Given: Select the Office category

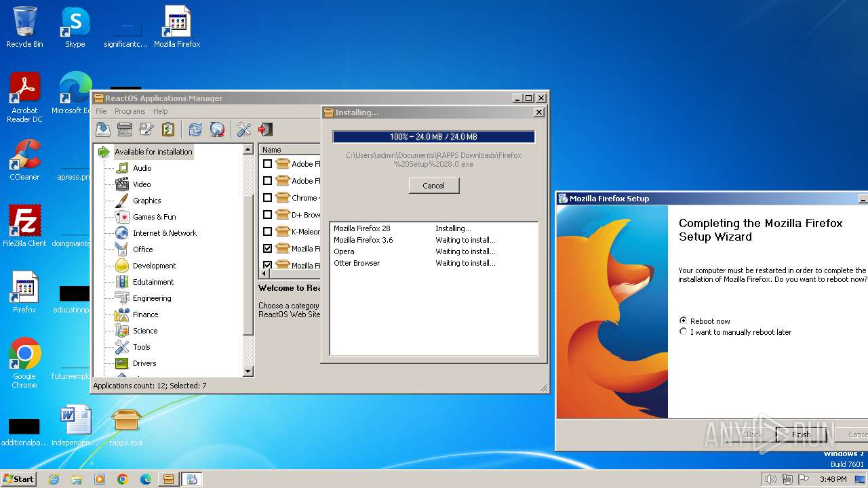Looking at the screenshot, I should click(142, 249).
